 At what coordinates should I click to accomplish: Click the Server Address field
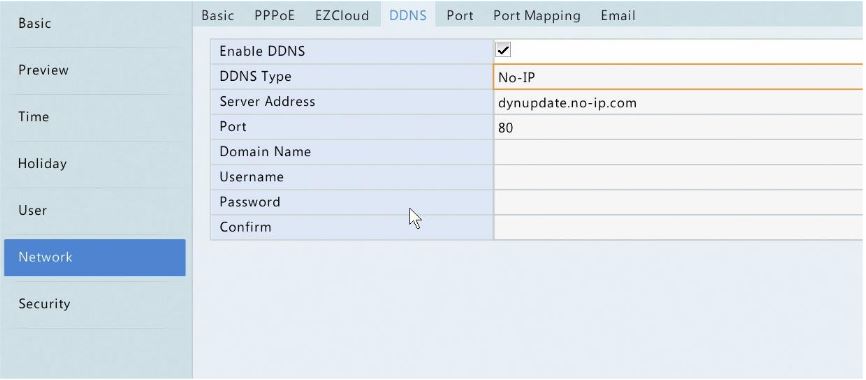pyautogui.click(x=679, y=102)
